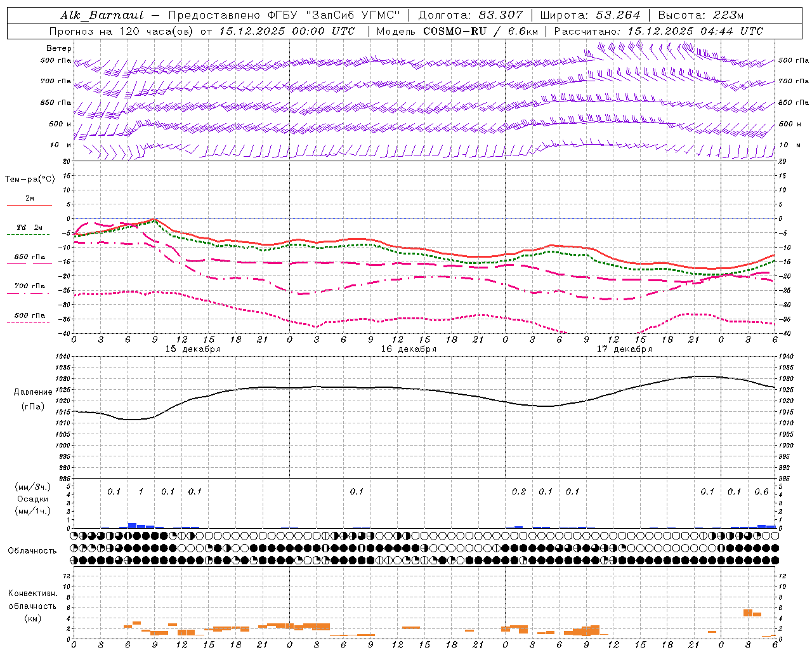Click the (мм/1ч.) precipitation unit label
812x650 pixels.
[33, 511]
